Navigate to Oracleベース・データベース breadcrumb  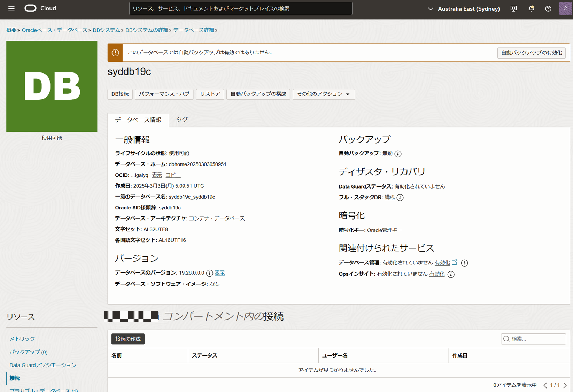click(x=55, y=30)
